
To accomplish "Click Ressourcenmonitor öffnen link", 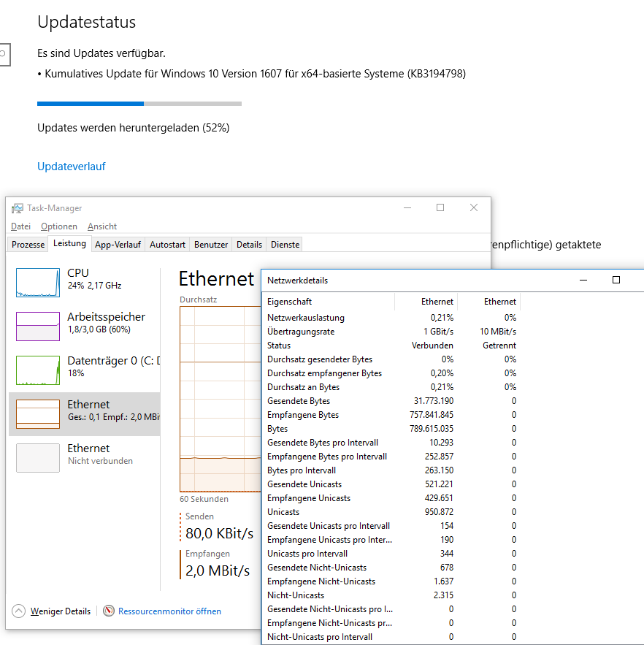I will tap(169, 611).
